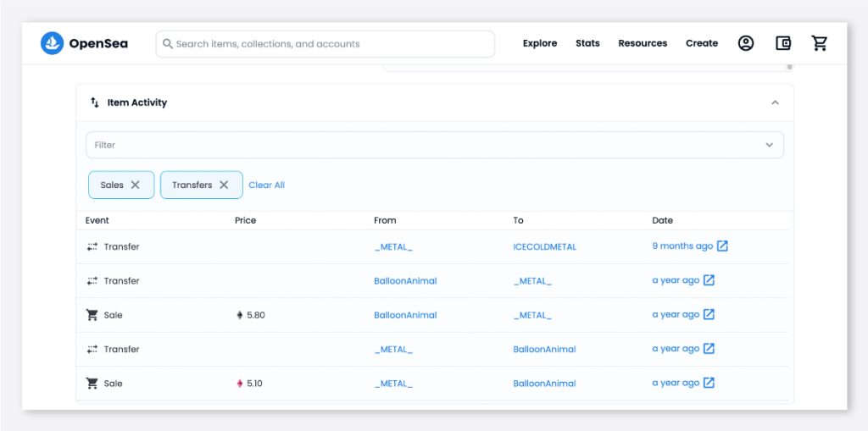Open the account profile icon
Screen dimensions: 868x431
[x=746, y=43]
